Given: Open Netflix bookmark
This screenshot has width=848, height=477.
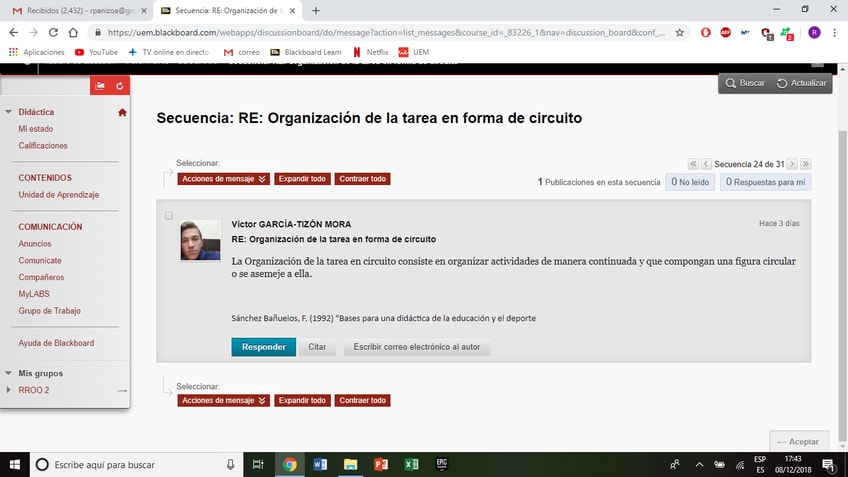Looking at the screenshot, I should 370,52.
